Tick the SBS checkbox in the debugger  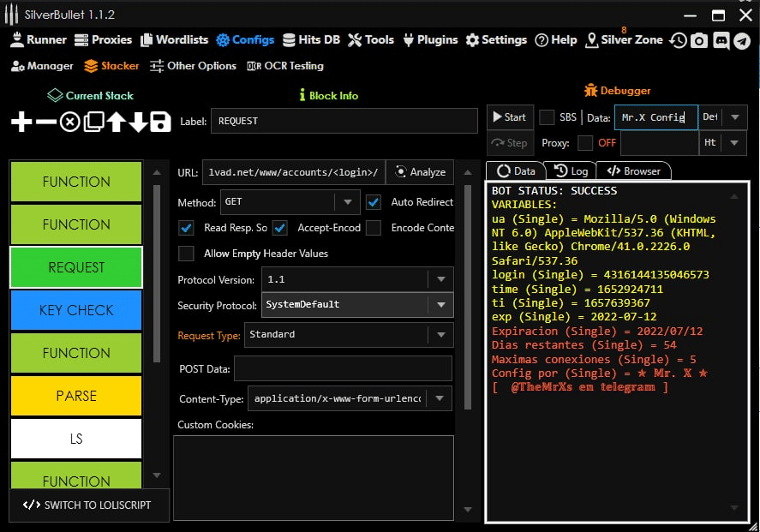[547, 117]
